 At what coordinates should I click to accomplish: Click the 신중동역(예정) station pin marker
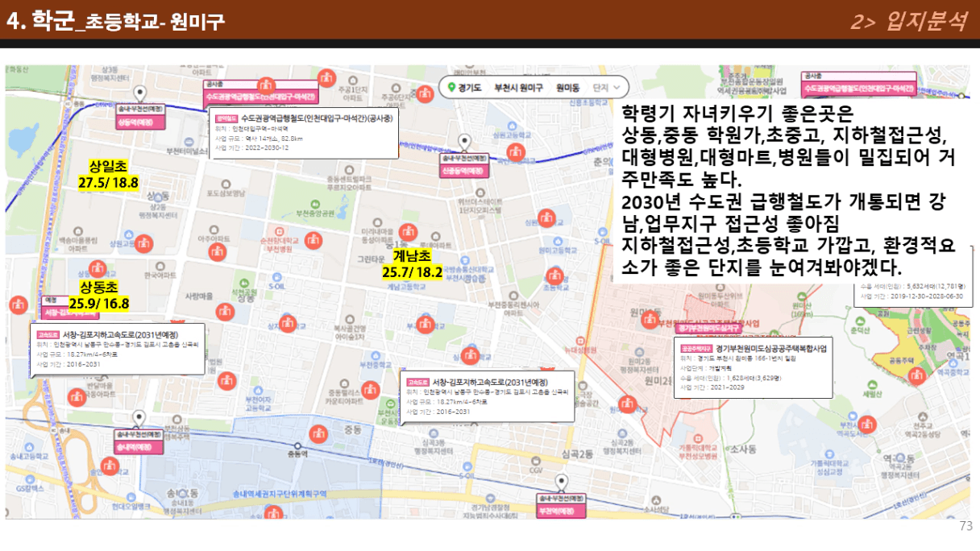click(x=464, y=143)
